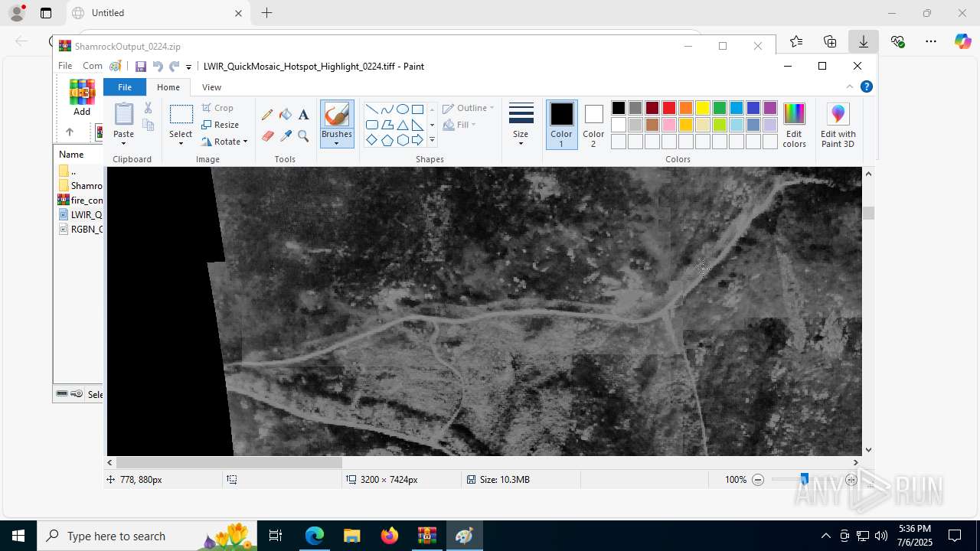The height and width of the screenshot is (551, 980).
Task: Select the Magnifier tool
Action: tap(303, 136)
